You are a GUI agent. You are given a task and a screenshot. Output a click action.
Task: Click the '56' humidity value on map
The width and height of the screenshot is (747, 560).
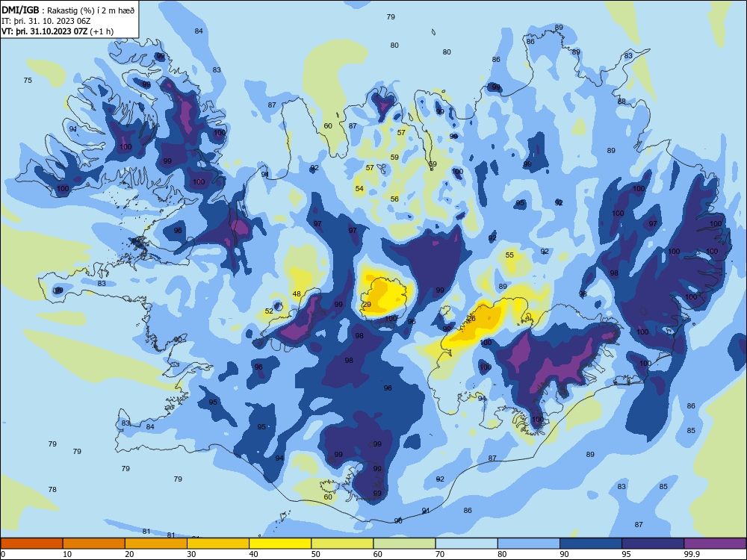coord(394,199)
